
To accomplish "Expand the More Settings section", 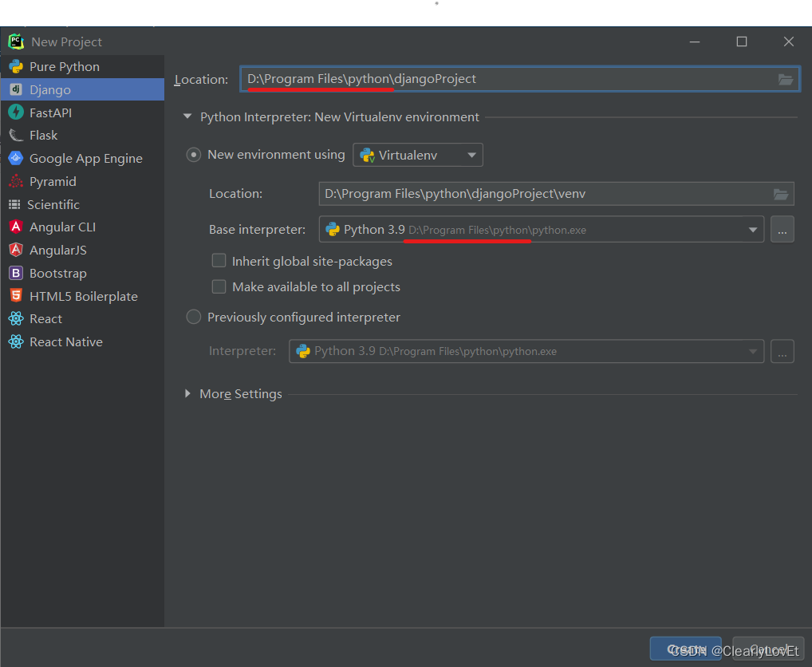I will coord(187,393).
